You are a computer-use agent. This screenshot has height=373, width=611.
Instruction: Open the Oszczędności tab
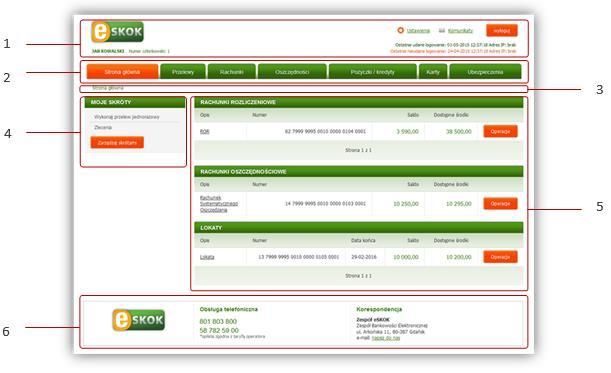pos(292,72)
